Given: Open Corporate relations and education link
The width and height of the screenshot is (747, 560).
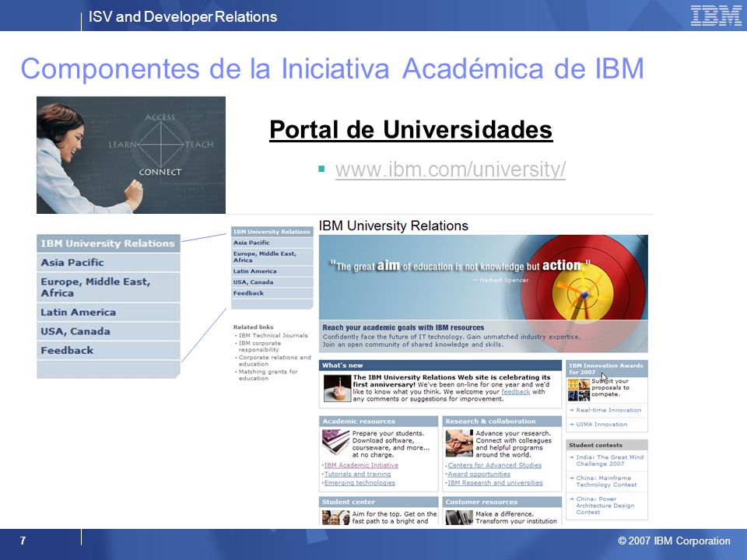Looking at the screenshot, I should click(x=275, y=360).
